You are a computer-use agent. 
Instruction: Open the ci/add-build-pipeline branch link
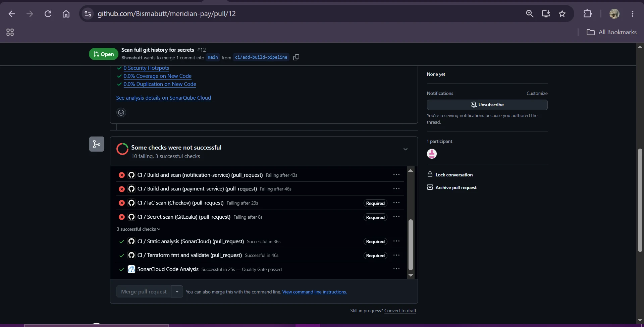click(x=261, y=57)
